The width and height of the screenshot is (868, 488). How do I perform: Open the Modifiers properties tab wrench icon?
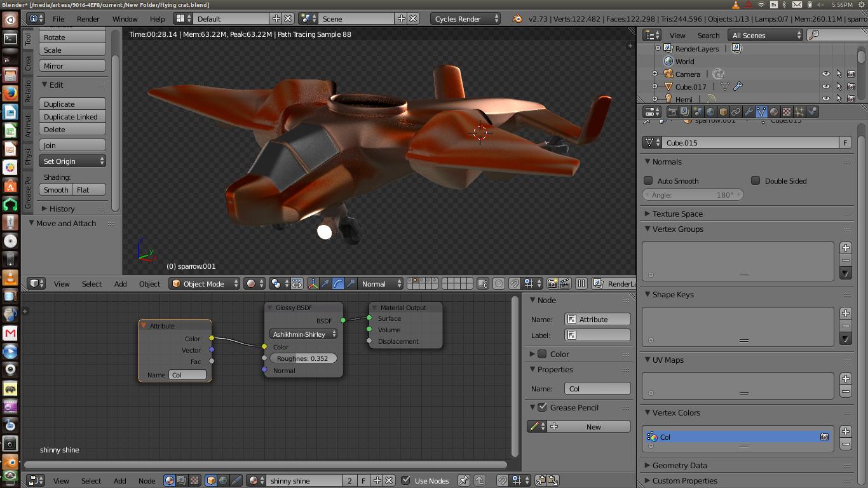click(749, 112)
